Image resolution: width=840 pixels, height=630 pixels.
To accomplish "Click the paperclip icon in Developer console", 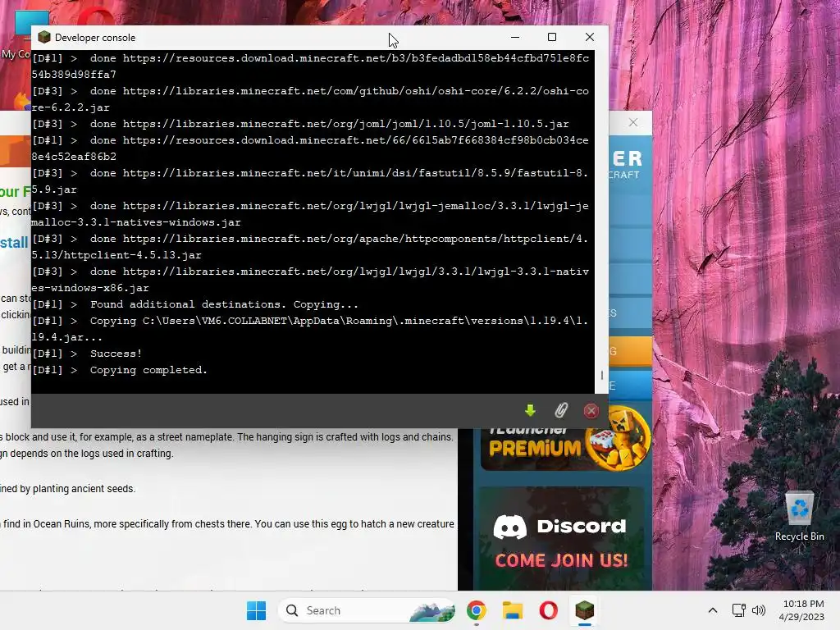I will [561, 410].
